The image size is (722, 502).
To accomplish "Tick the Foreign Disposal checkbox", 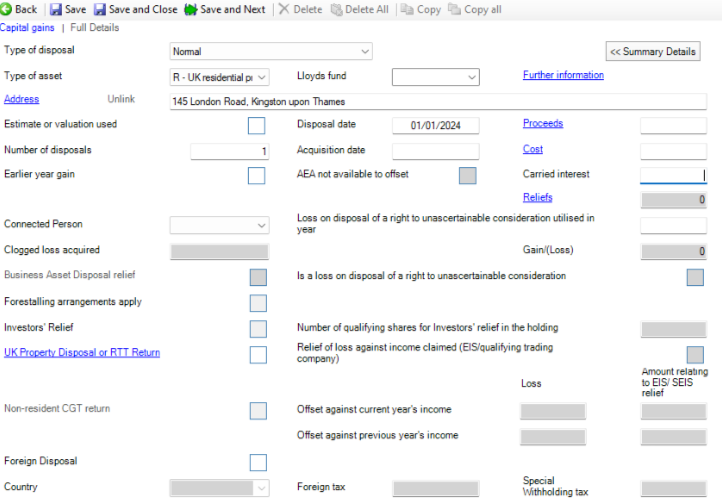I will click(x=258, y=462).
